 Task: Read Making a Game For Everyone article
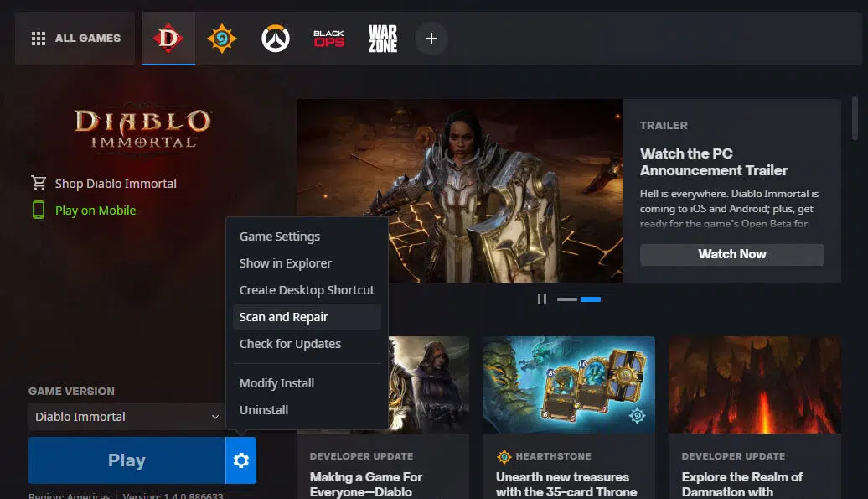(366, 485)
